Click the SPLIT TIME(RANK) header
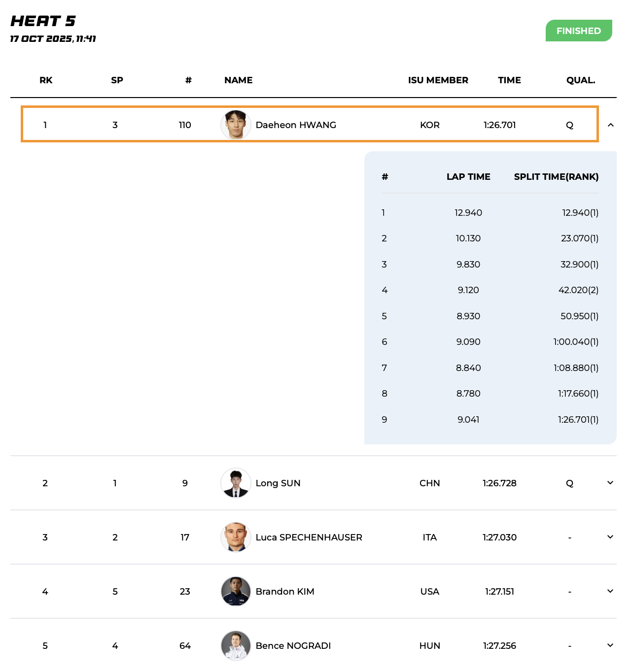 click(556, 177)
